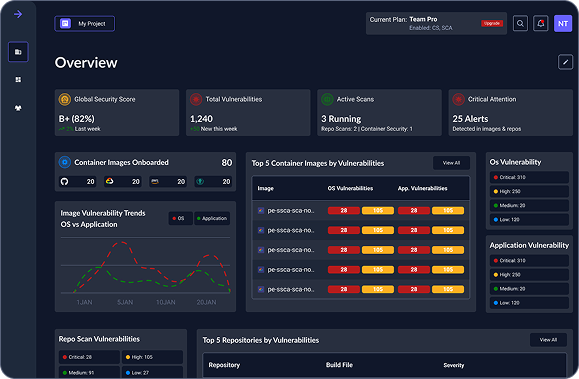Open the Total Vulnerabilities card
Viewport: 579px width, 379px height.
click(x=248, y=112)
